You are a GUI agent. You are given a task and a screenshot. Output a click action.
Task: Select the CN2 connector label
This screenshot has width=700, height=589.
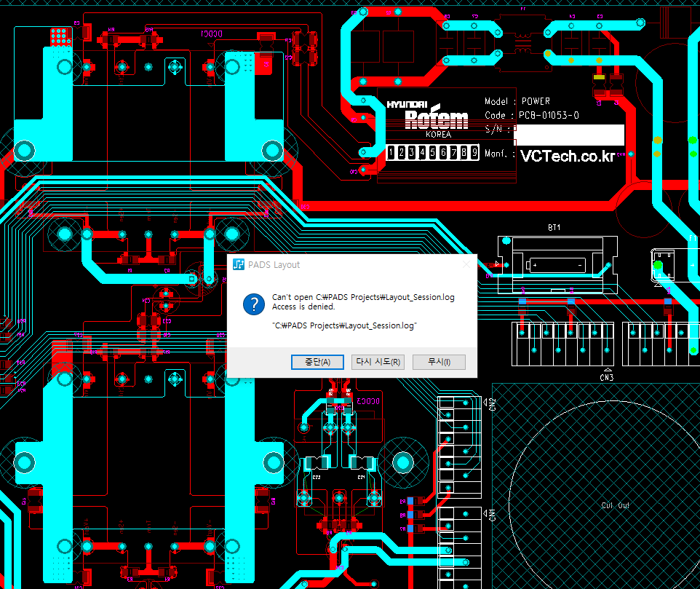pyautogui.click(x=493, y=405)
